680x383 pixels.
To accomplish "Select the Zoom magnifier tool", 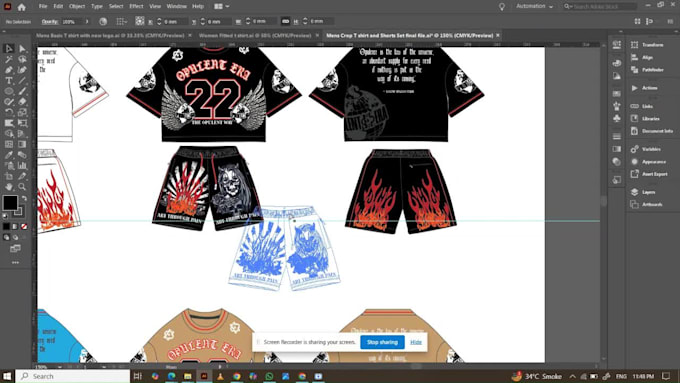I will point(22,187).
